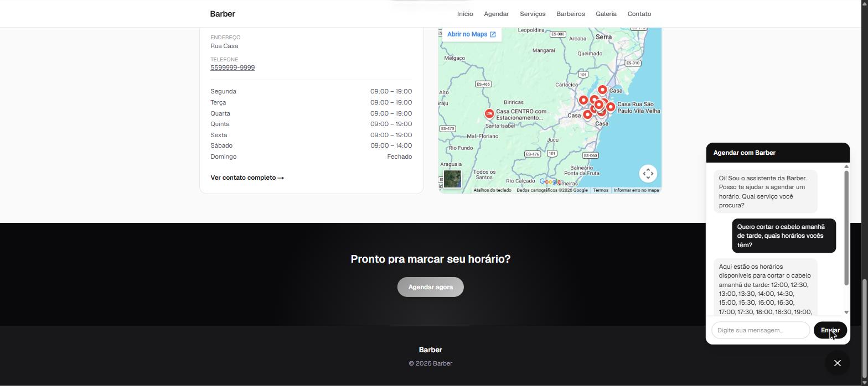The height and width of the screenshot is (386, 868).
Task: Click the chat conversation scrollbar thumb
Action: coord(846,228)
